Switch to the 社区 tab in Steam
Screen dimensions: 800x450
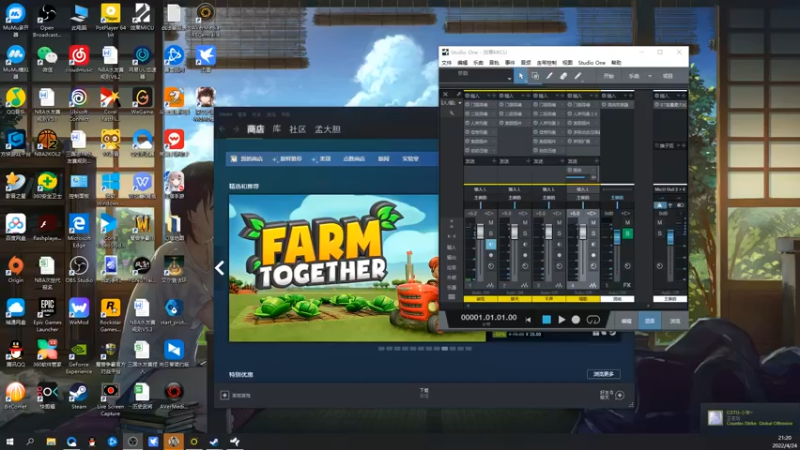click(x=297, y=129)
